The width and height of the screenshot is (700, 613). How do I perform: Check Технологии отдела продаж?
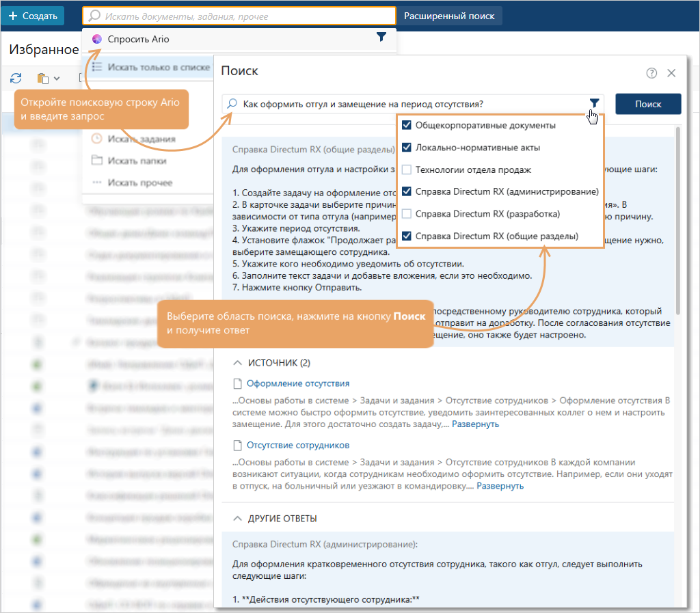pos(407,169)
